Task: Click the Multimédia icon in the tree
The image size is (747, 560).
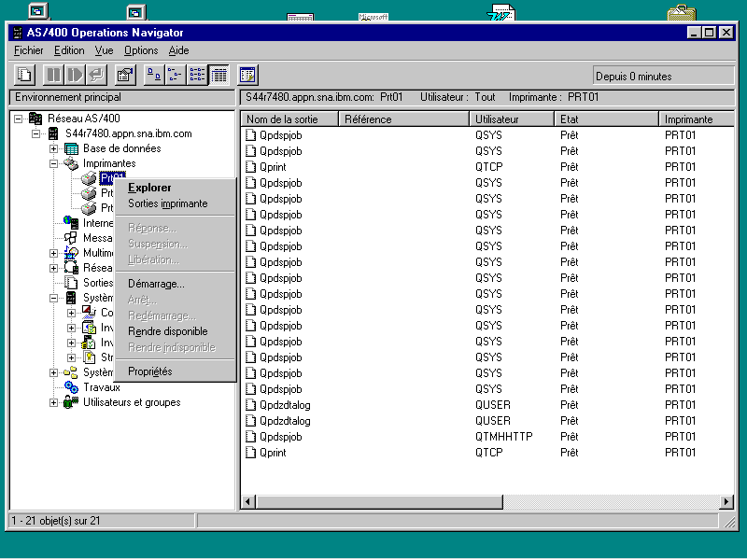Action: pos(72,253)
